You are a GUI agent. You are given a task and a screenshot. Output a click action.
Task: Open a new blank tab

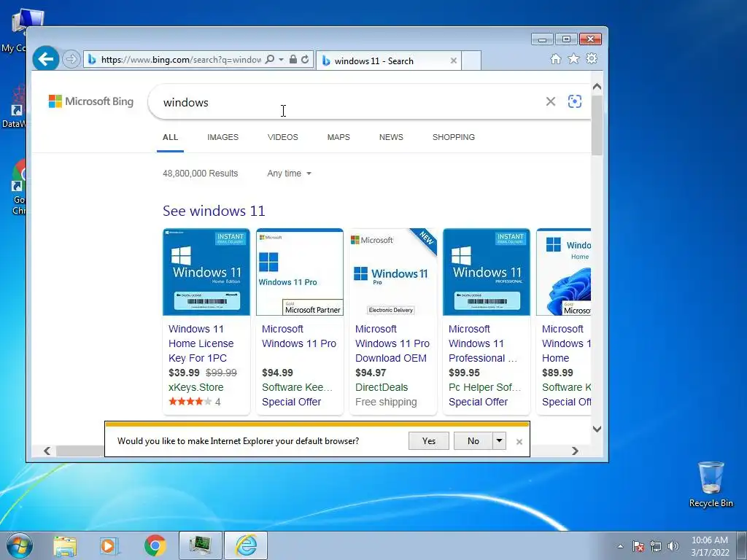pos(471,61)
